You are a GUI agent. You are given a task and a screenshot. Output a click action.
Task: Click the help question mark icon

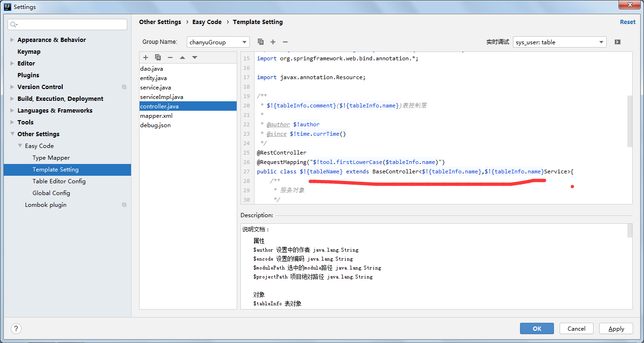point(16,328)
